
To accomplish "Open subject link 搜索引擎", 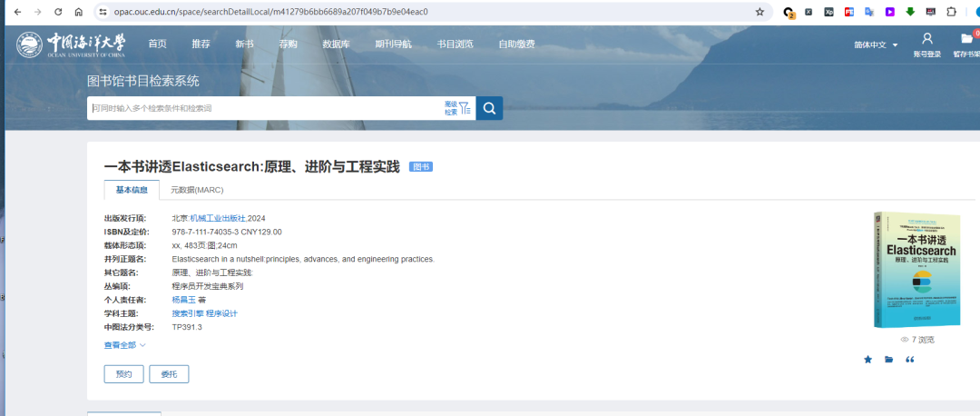I will pos(188,313).
